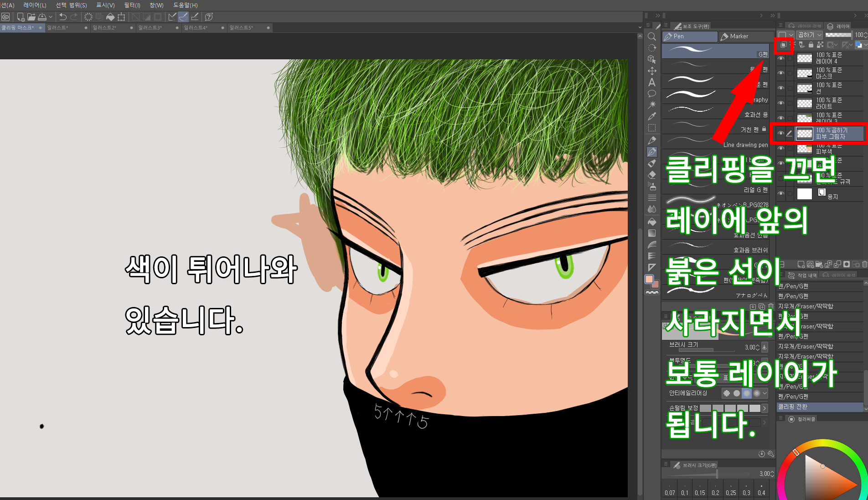Tick the 라이트 layer selection checkbox

point(790,103)
